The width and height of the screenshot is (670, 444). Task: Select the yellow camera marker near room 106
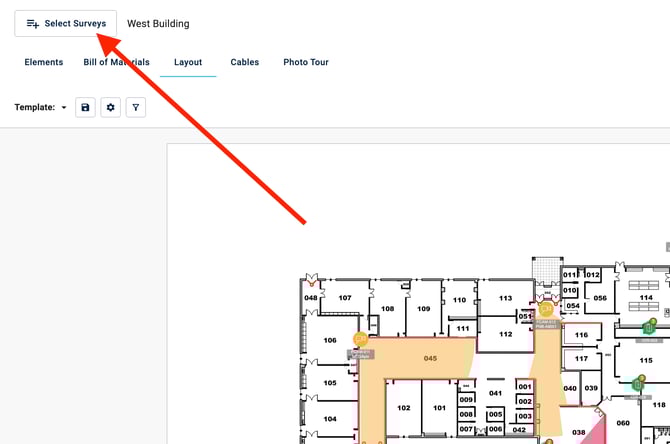pyautogui.click(x=360, y=340)
